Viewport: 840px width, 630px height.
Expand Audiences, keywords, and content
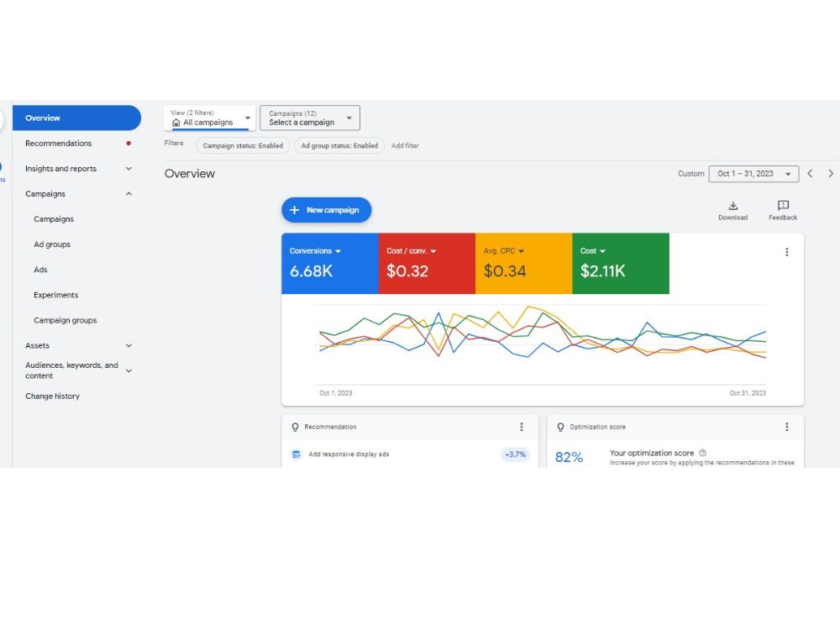129,370
